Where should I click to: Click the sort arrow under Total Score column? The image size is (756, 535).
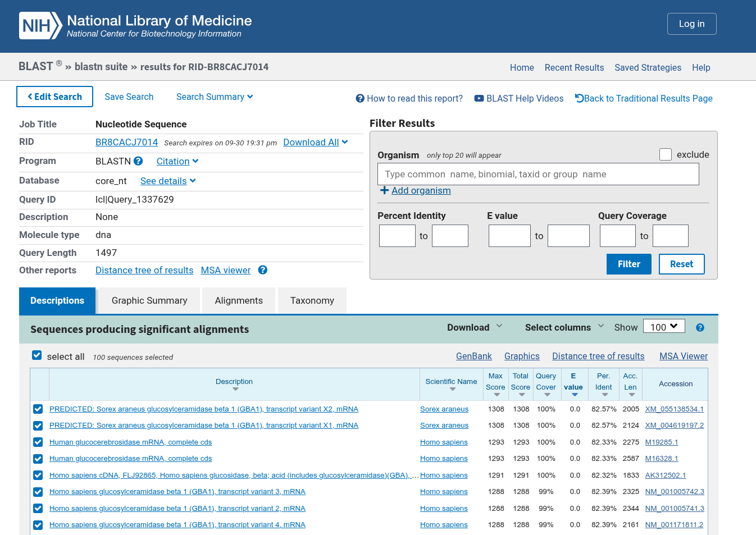pyautogui.click(x=522, y=395)
